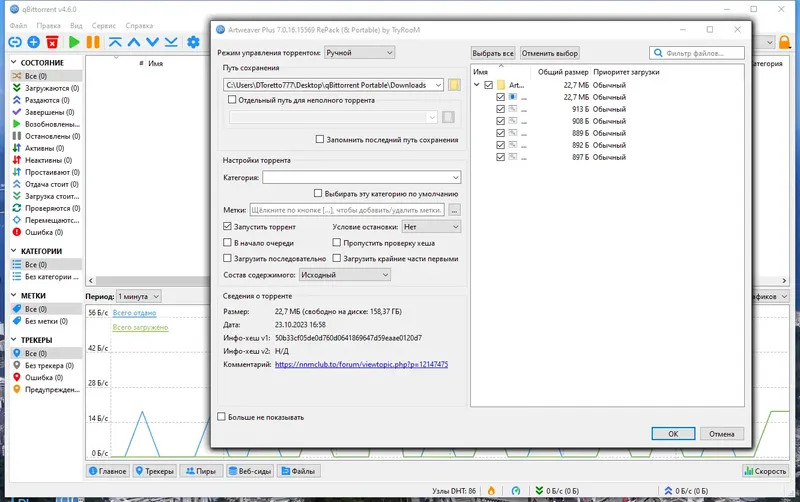Image resolution: width=800 pixels, height=502 pixels.
Task: Click the add torrent link toolbar icon
Action: point(15,42)
